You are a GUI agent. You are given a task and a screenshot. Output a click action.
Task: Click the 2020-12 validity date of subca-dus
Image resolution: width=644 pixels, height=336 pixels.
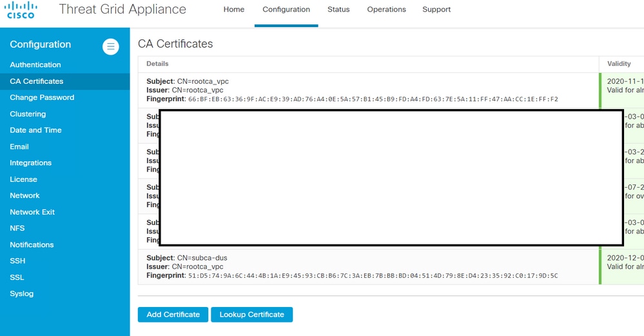point(625,258)
